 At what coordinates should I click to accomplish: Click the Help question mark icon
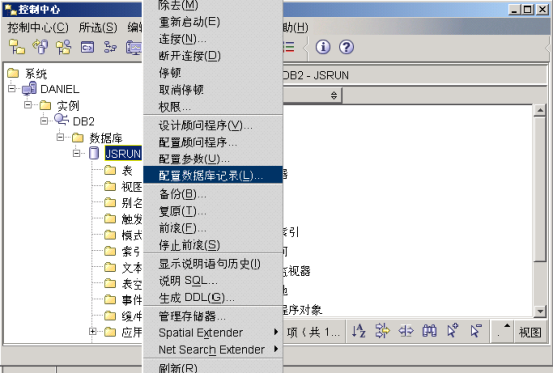[x=346, y=47]
